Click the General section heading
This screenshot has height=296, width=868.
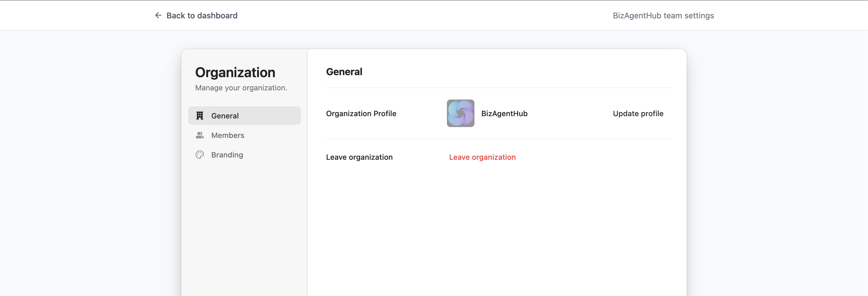[x=344, y=72]
